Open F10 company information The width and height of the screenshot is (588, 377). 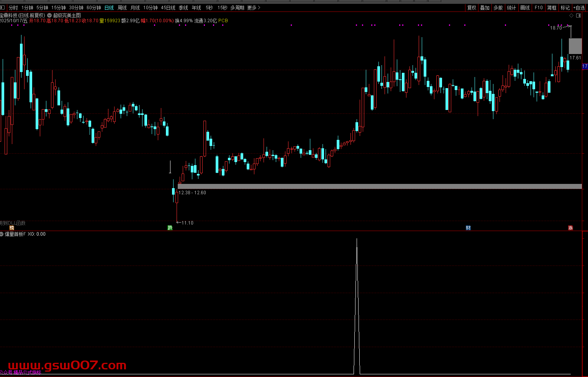[x=539, y=8]
